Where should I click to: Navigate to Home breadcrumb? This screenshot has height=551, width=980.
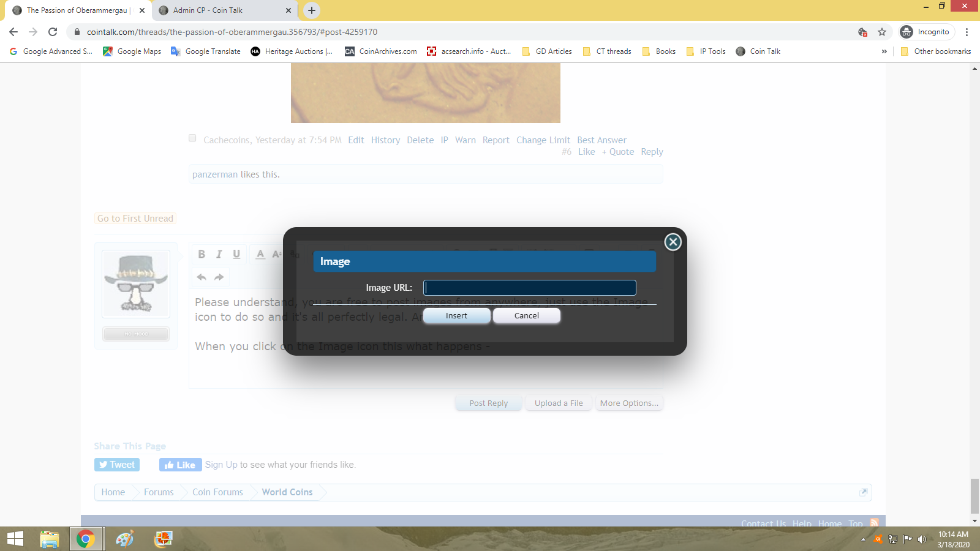click(x=113, y=492)
